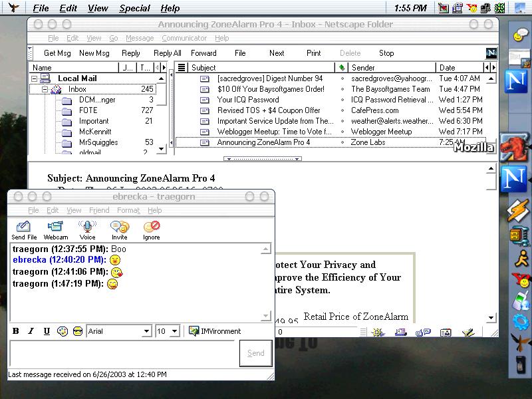Toggle read status of Weblogger Meetup message
This screenshot has height=399, width=532.
[x=342, y=132]
